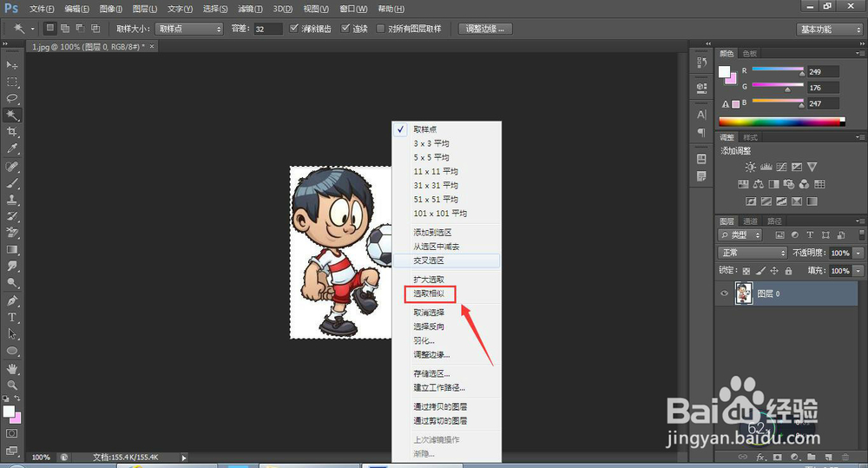Viewport: 868px width, 468px height.
Task: Click the Quick Mask mode icon
Action: 11,433
